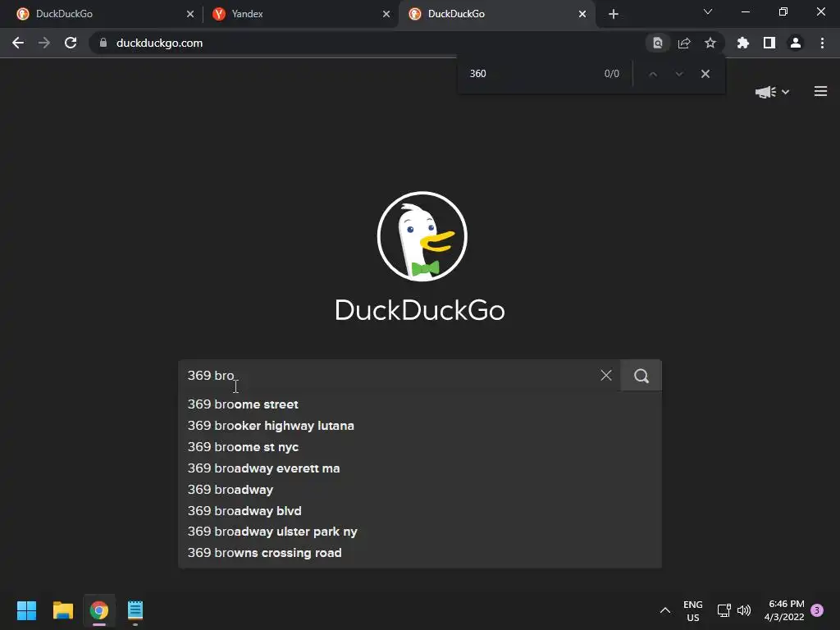
Task: Choose suggestion 369 broadway blvd
Action: coord(420,510)
